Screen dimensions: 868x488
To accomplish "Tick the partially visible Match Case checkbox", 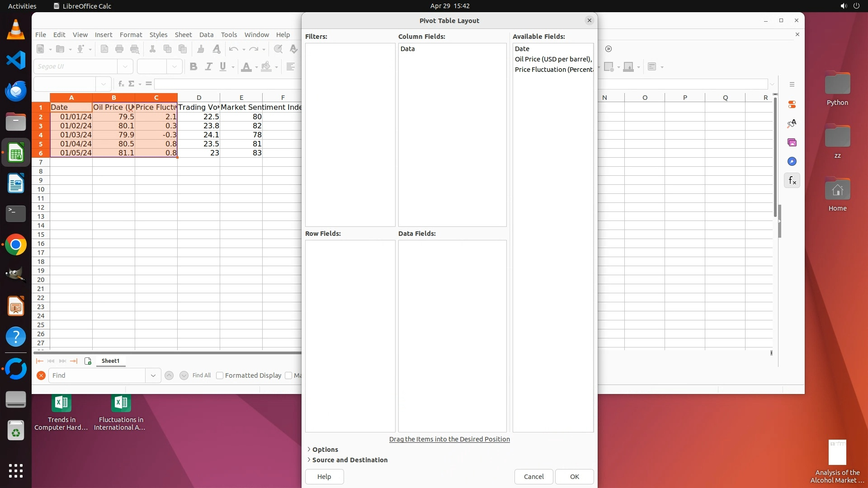I will [x=288, y=375].
